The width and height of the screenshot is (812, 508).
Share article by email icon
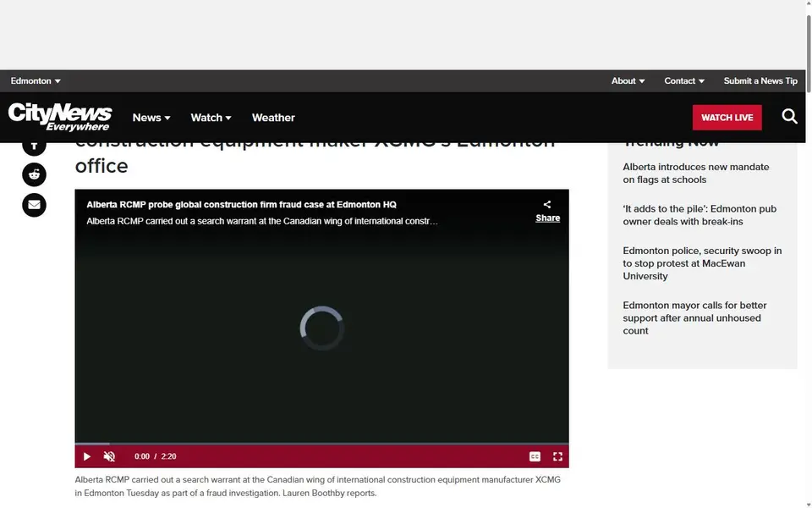click(34, 205)
